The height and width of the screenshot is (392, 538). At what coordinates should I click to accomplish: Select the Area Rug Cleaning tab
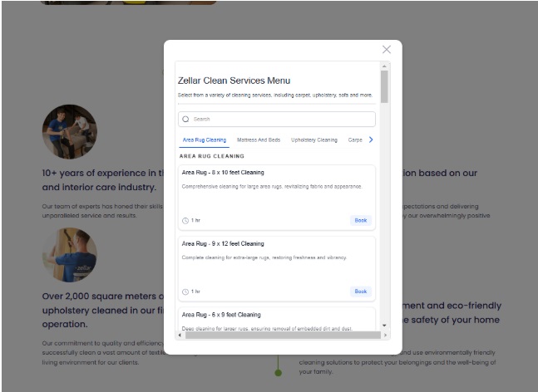(x=205, y=140)
